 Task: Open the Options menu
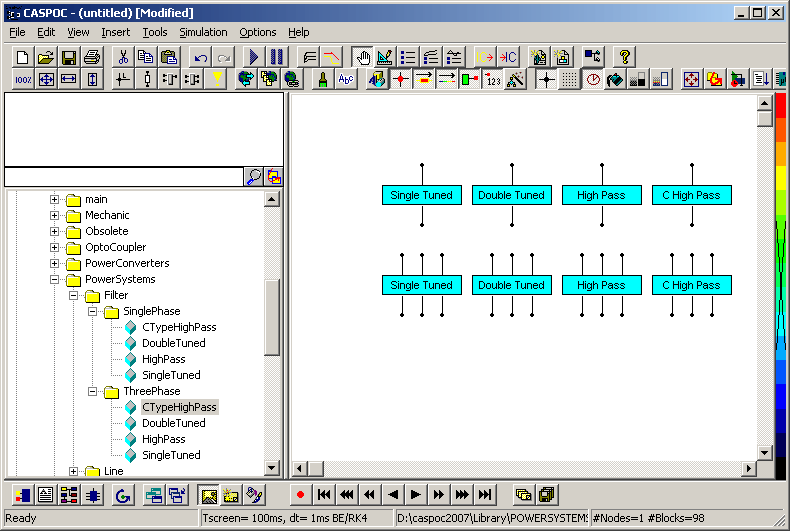pyautogui.click(x=257, y=32)
